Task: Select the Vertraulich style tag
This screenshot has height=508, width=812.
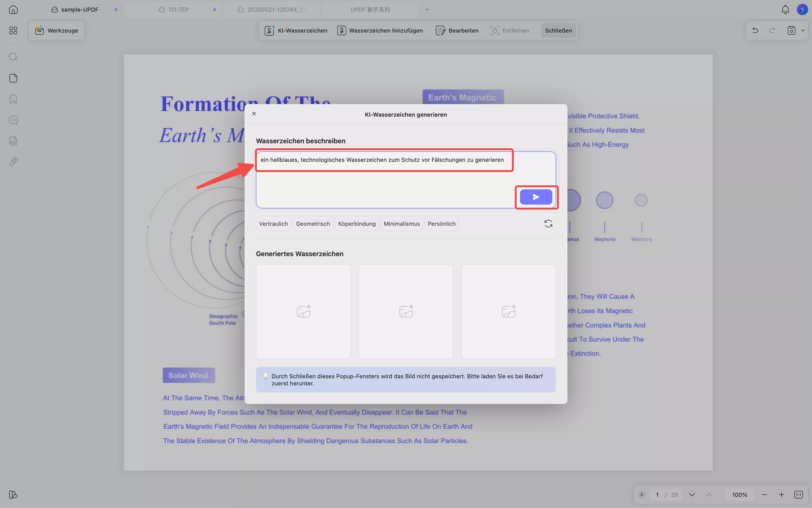Action: coord(273,224)
